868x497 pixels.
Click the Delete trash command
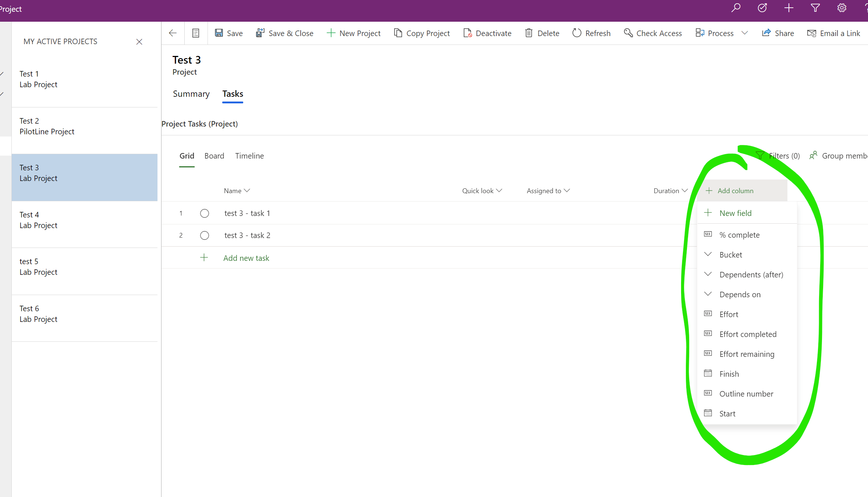542,33
